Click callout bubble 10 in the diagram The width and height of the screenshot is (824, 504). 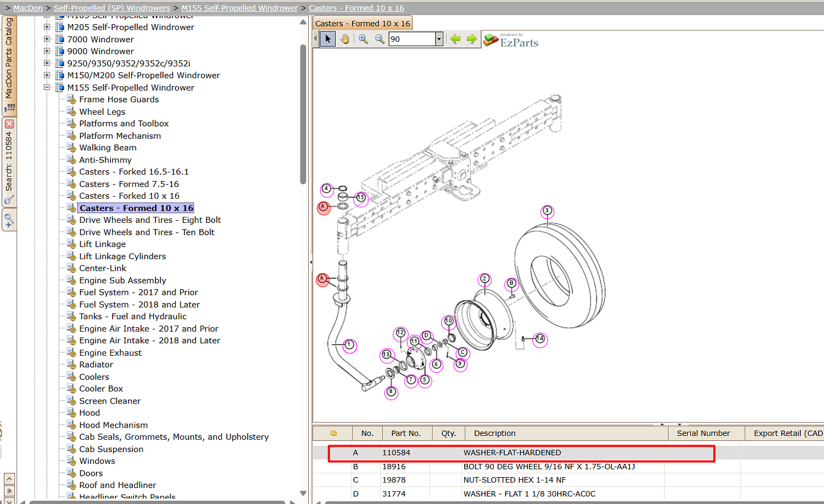[449, 321]
